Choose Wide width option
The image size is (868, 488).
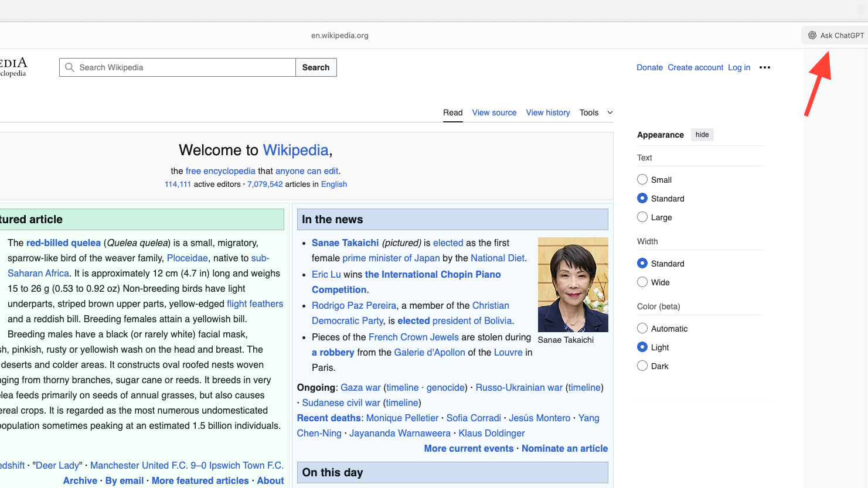pyautogui.click(x=642, y=282)
